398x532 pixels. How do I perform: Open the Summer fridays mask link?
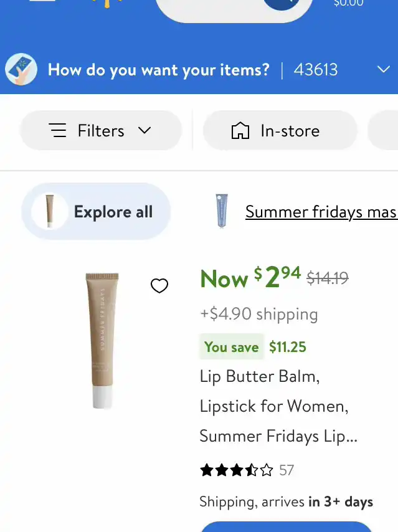point(321,212)
